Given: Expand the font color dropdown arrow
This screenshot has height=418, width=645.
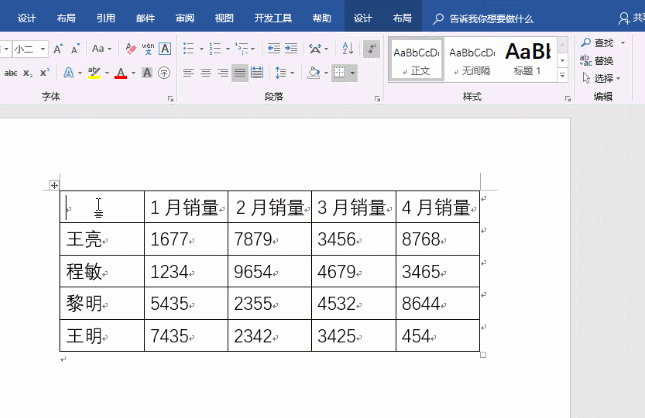Looking at the screenshot, I should [133, 74].
